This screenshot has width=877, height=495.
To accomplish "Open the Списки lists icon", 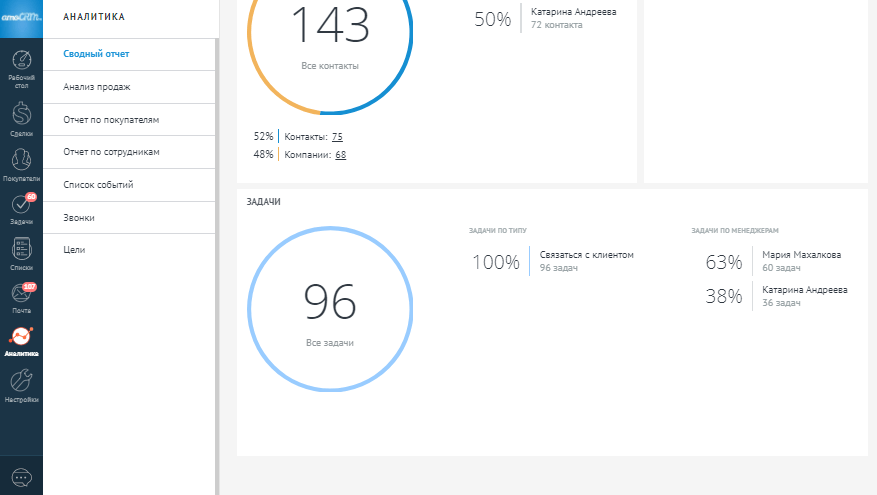I will [21, 254].
